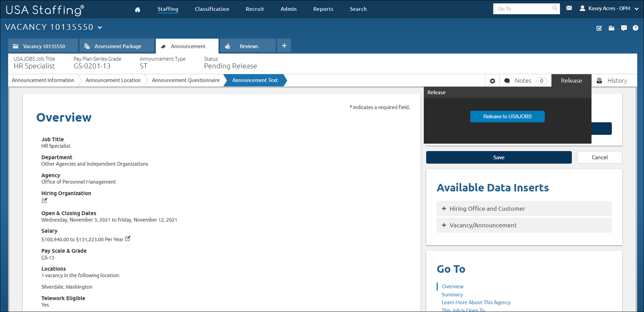This screenshot has width=644, height=312.
Task: Click the GS-0201-13 pay plan value
Action: pos(92,66)
